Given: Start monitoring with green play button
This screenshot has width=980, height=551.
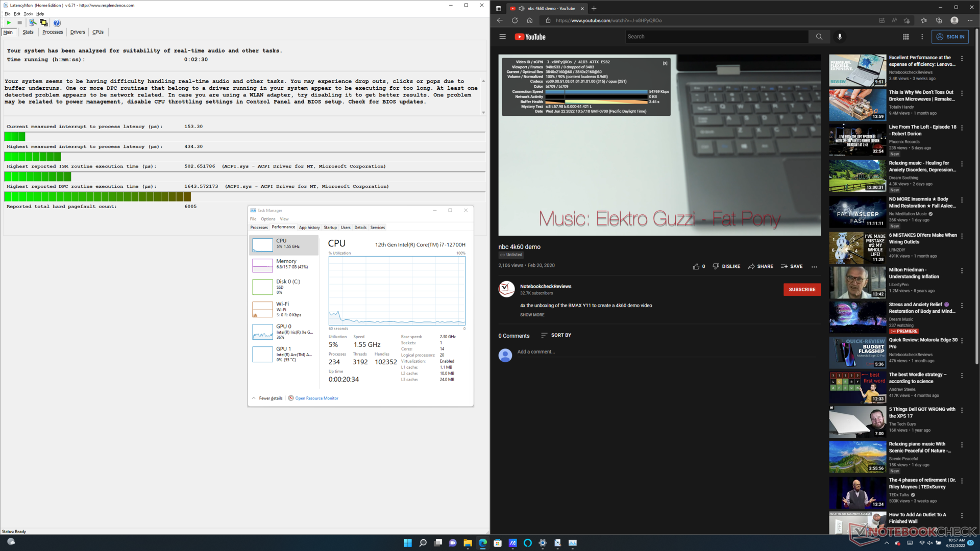Looking at the screenshot, I should coord(9,22).
